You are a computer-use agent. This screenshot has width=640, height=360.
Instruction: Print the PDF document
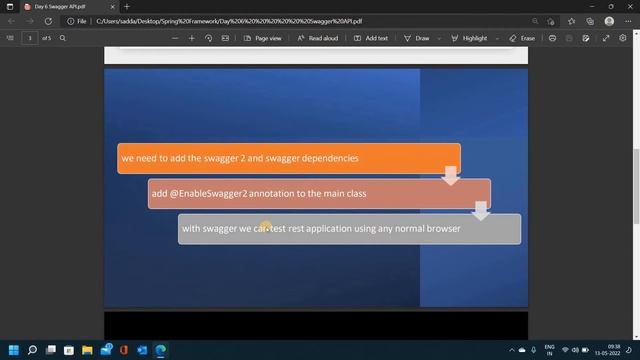coord(552,38)
